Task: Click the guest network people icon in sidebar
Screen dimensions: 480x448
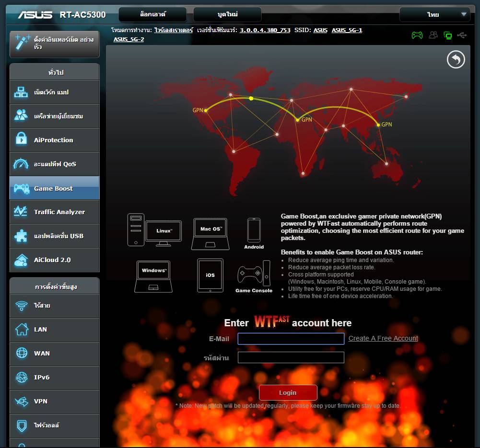Action: coord(21,115)
